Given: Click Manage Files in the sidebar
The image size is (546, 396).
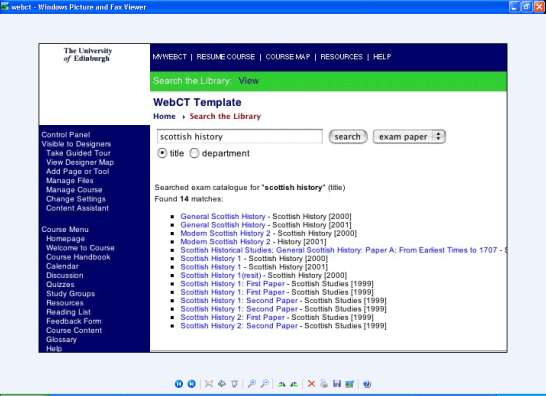Looking at the screenshot, I should click(x=70, y=181).
